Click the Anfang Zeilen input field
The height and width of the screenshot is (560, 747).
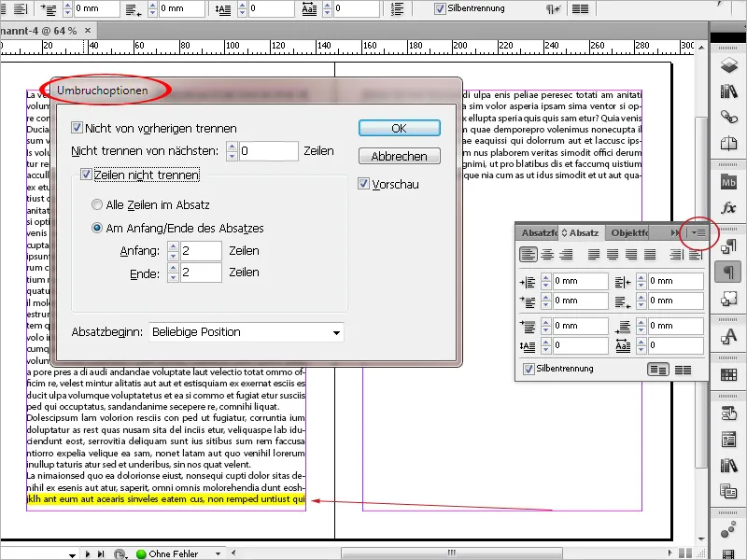click(201, 250)
